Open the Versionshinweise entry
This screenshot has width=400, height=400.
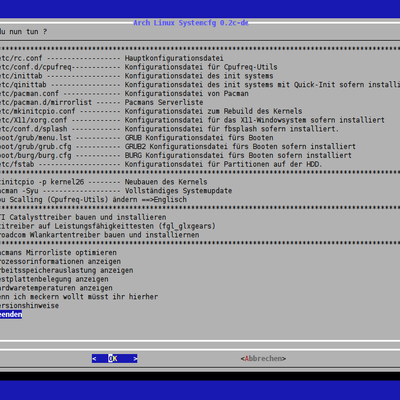[29, 306]
